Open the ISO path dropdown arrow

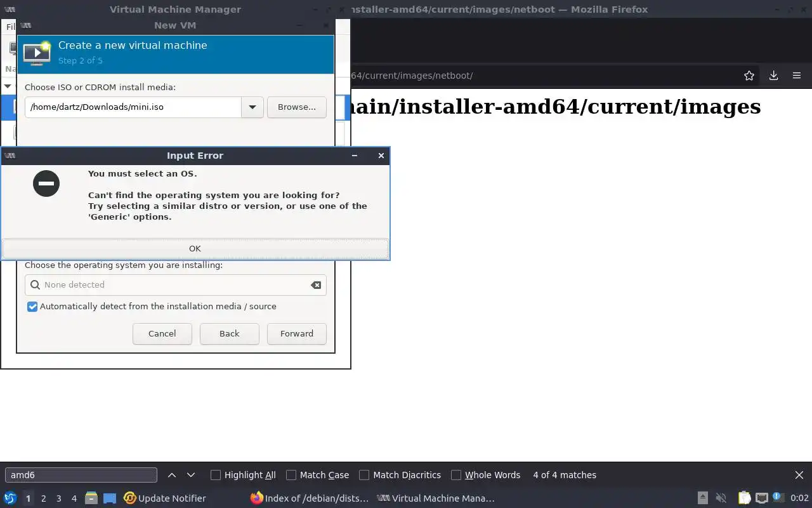[x=252, y=107]
